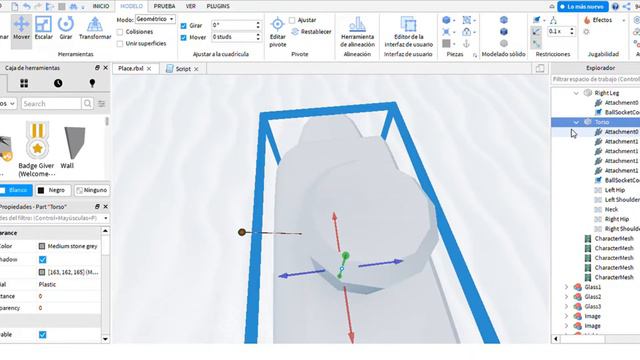Select the Transformar tool

tap(95, 29)
